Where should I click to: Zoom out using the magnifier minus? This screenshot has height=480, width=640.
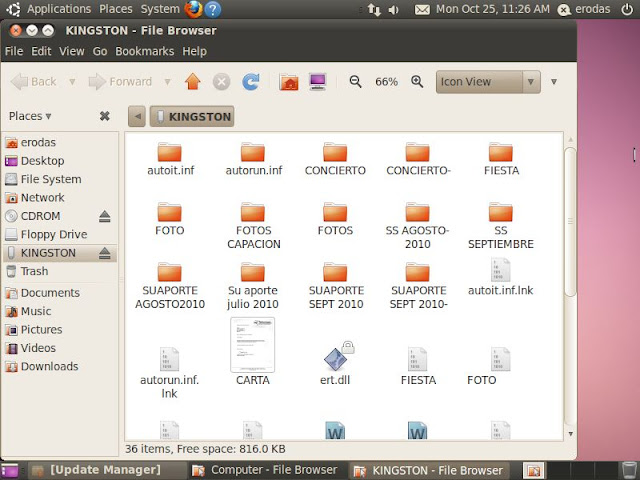[x=356, y=82]
